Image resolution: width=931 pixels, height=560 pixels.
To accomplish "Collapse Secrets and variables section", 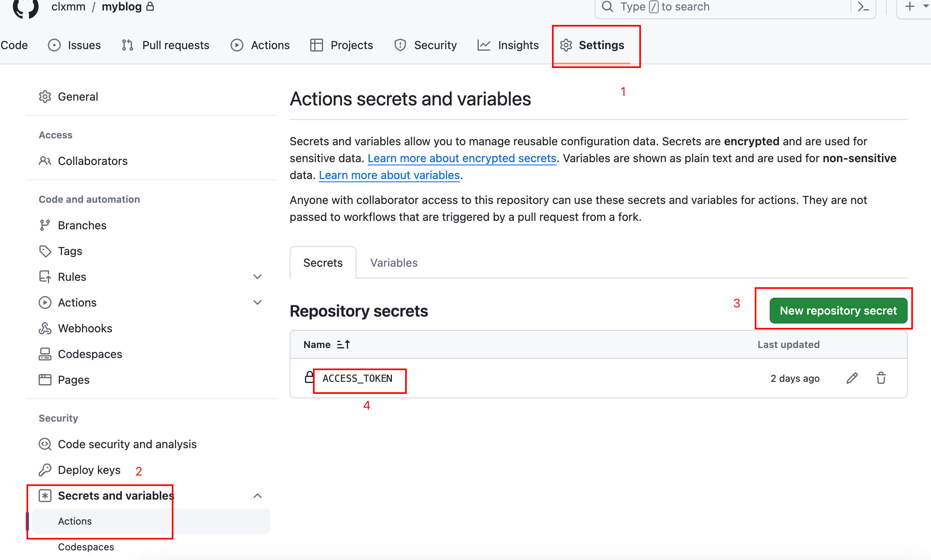I will (257, 496).
